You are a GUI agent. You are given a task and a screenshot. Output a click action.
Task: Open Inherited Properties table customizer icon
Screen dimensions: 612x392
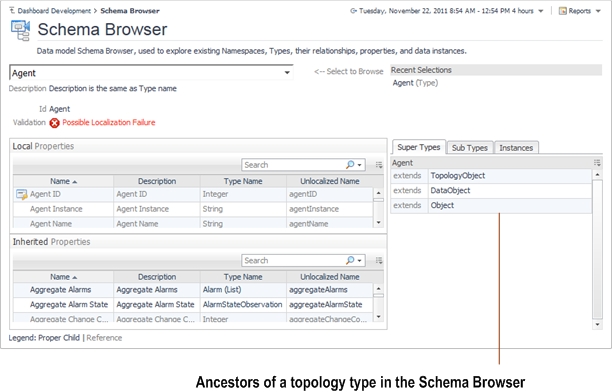(x=379, y=260)
